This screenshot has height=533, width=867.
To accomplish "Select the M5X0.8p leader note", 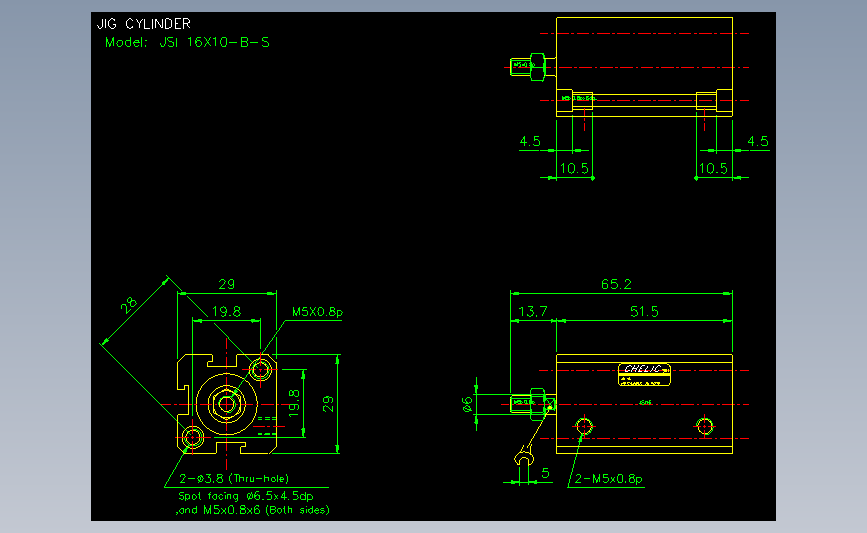I will tap(317, 312).
